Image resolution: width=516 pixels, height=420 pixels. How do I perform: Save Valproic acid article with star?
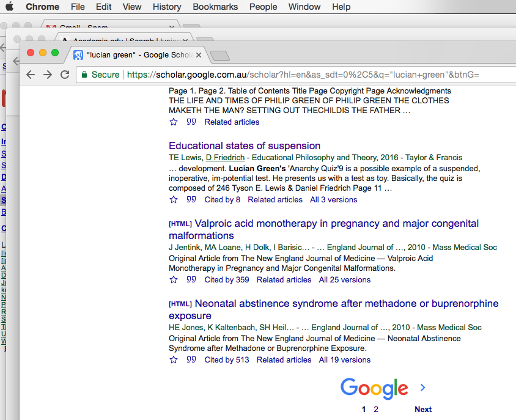174,280
